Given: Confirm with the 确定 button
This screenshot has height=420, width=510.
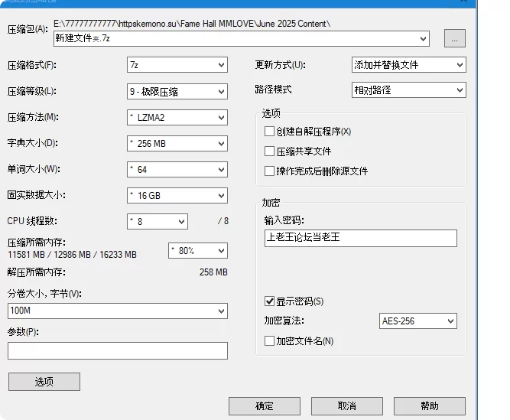Looking at the screenshot, I should point(265,406).
